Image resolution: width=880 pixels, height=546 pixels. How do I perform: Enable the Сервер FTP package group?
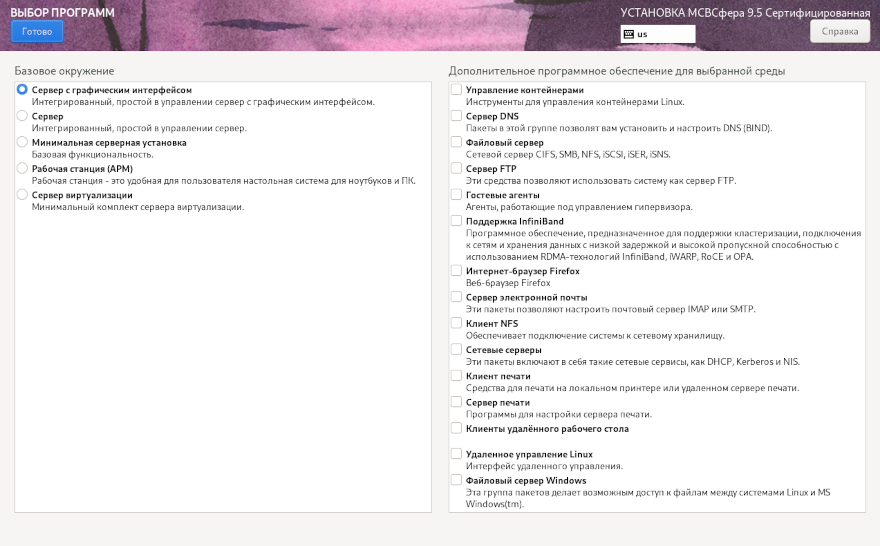[457, 169]
